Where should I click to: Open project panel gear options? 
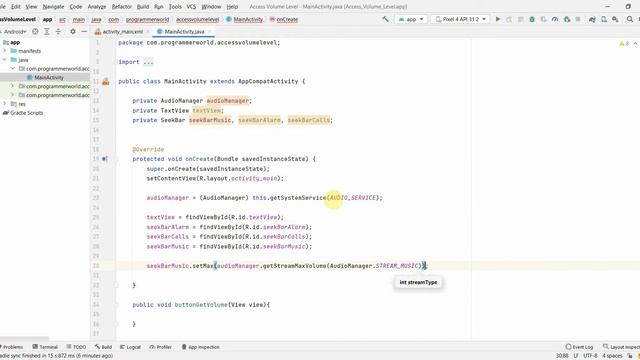(73, 31)
